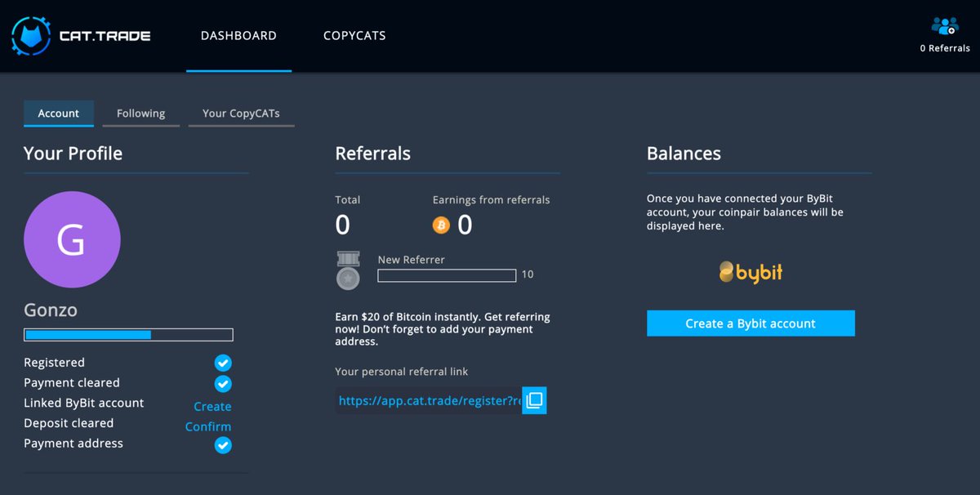The width and height of the screenshot is (980, 495).
Task: Click the Referrals heading
Action: pyautogui.click(x=372, y=154)
